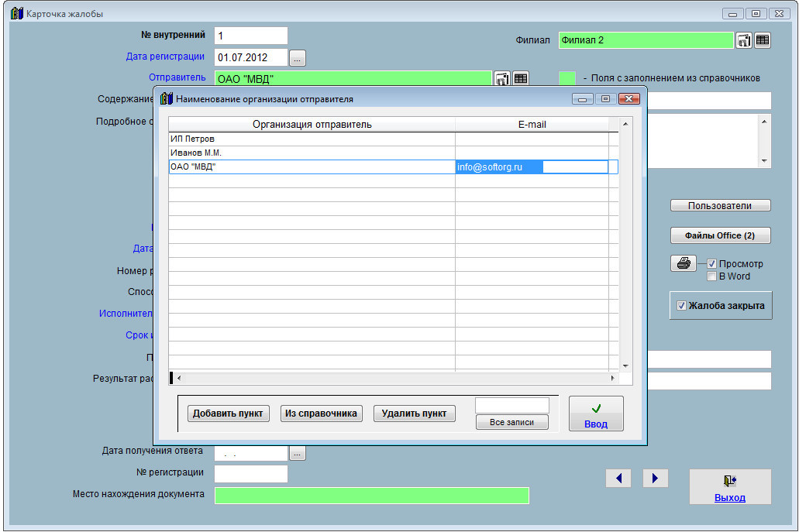
Task: Click the № регистрации input field
Action: pyautogui.click(x=251, y=474)
